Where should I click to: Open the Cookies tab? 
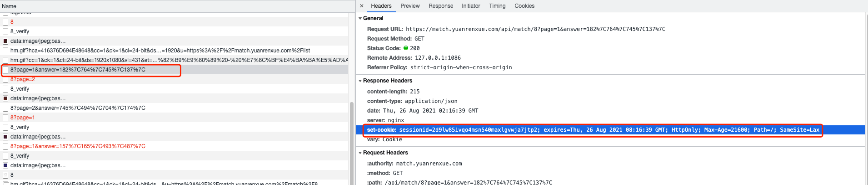[524, 6]
